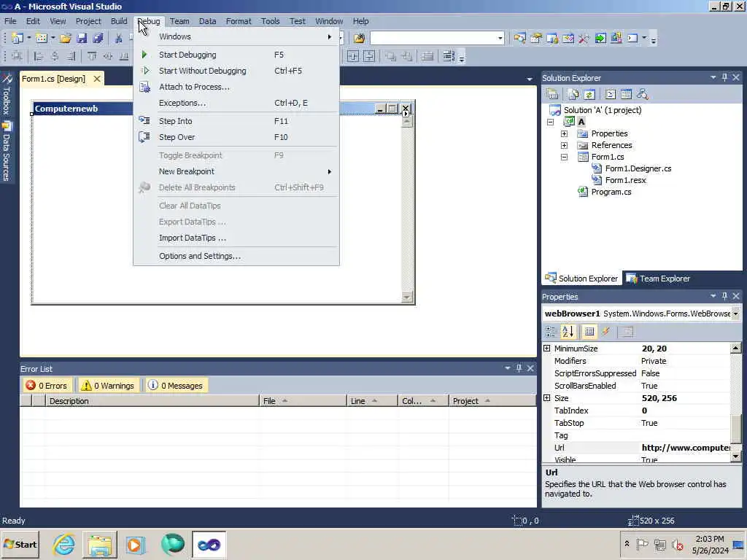Click the Start Page green arrow icon
Screen dimensions: 747x560
(x=600, y=38)
